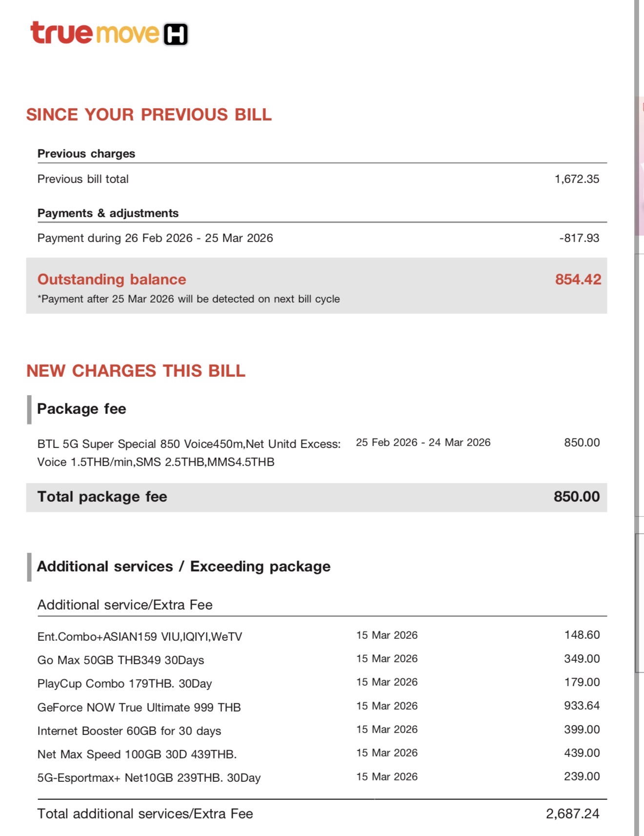Click the -817.93 payment amount
Image resolution: width=644 pixels, height=836 pixels.
coord(579,238)
